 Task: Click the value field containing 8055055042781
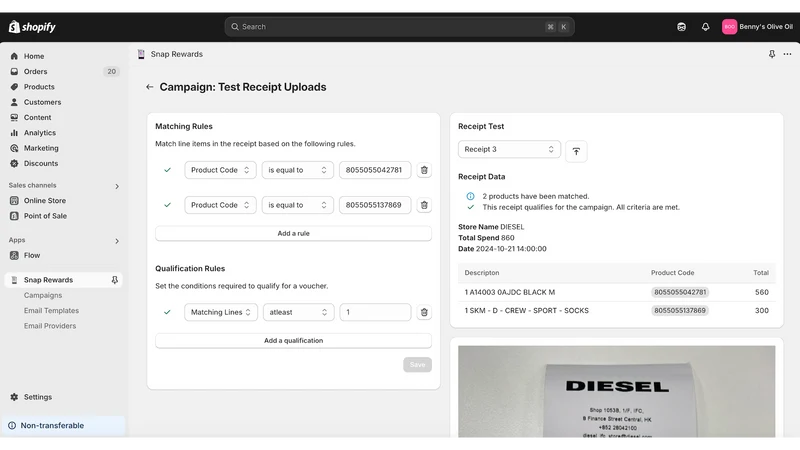pos(375,170)
